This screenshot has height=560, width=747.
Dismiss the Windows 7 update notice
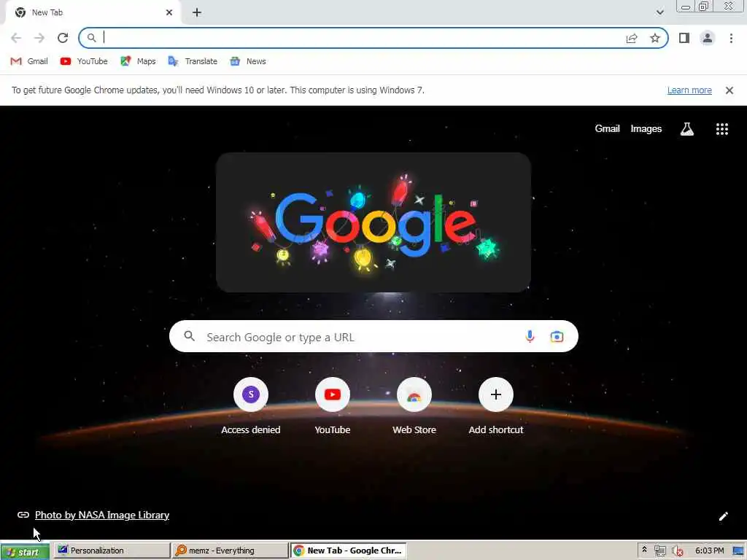[x=729, y=90]
